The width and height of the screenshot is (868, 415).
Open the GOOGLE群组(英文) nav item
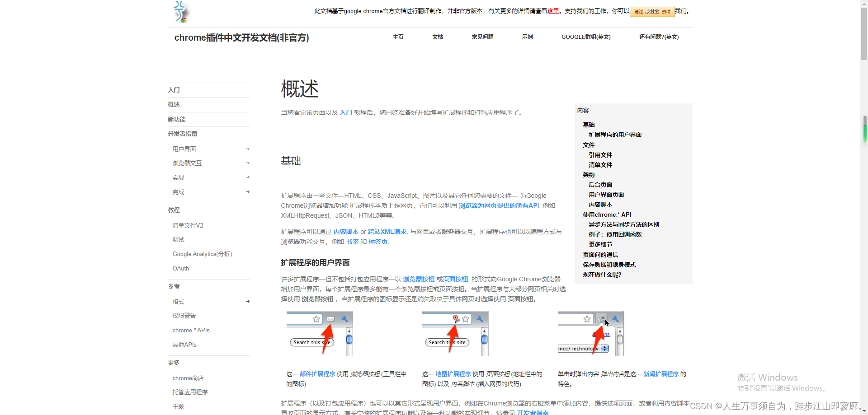[x=586, y=37]
